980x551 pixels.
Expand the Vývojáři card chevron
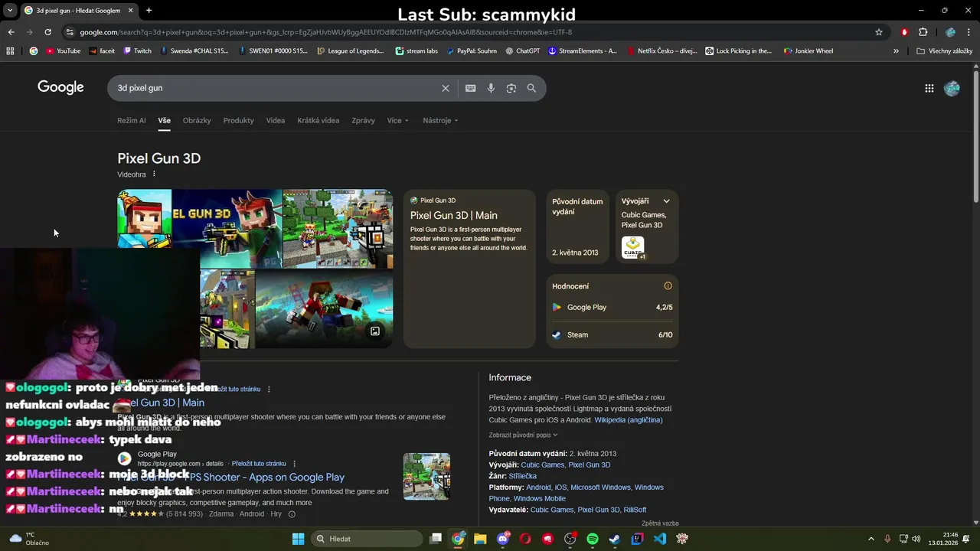tap(666, 201)
